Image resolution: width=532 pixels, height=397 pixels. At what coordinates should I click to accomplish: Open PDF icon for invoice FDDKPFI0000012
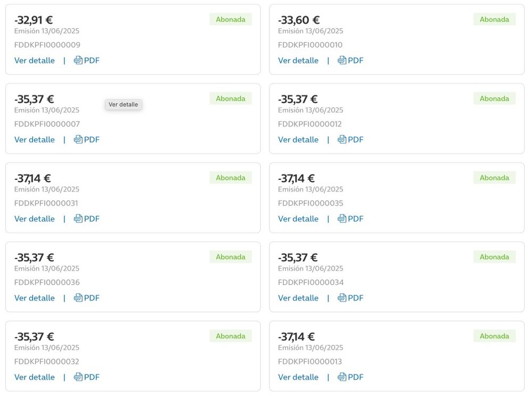(x=342, y=140)
